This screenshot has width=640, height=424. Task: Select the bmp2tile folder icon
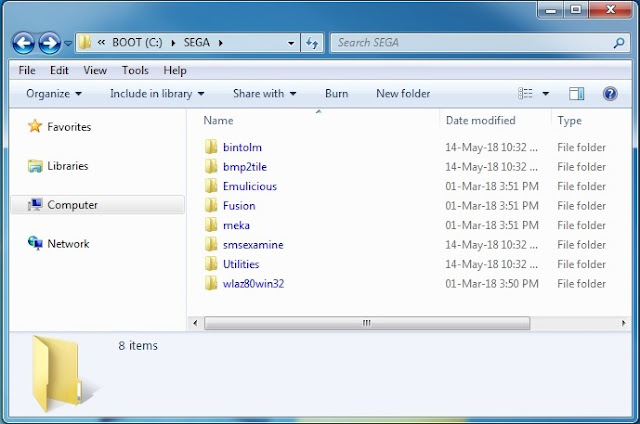[x=211, y=166]
